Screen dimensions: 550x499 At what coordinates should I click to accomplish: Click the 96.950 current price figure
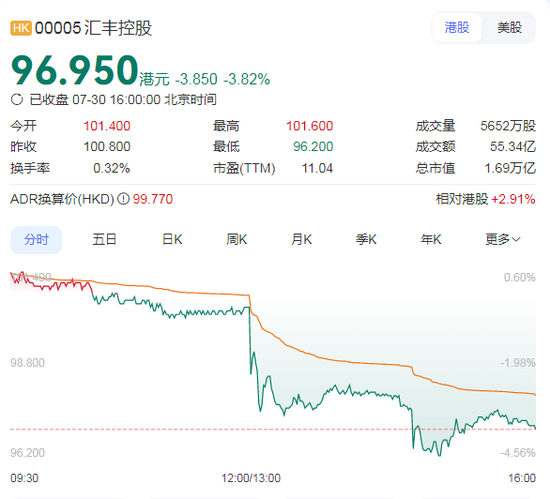[74, 70]
